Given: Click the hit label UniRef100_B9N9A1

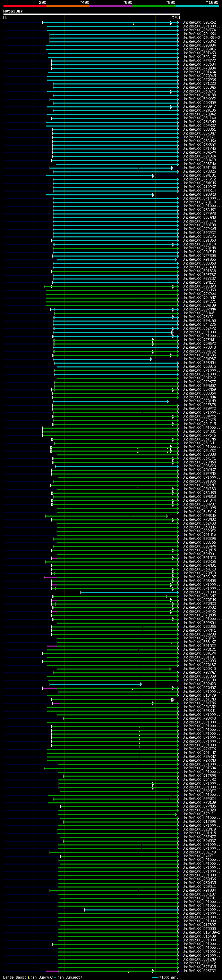Looking at the screenshot, I should click(x=199, y=554).
